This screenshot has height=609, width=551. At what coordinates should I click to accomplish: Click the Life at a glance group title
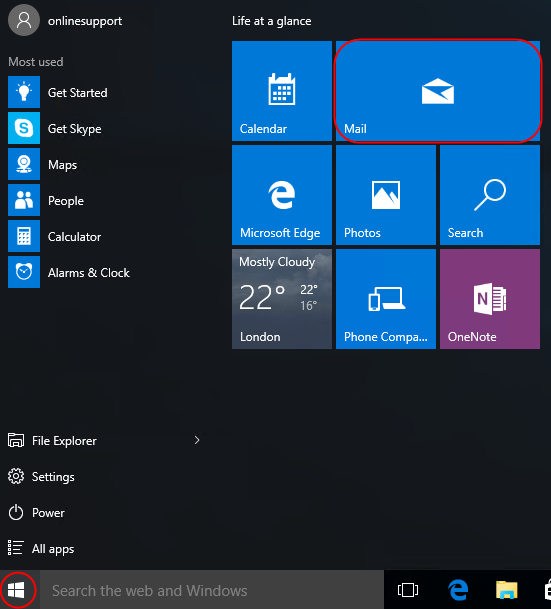pyautogui.click(x=271, y=21)
